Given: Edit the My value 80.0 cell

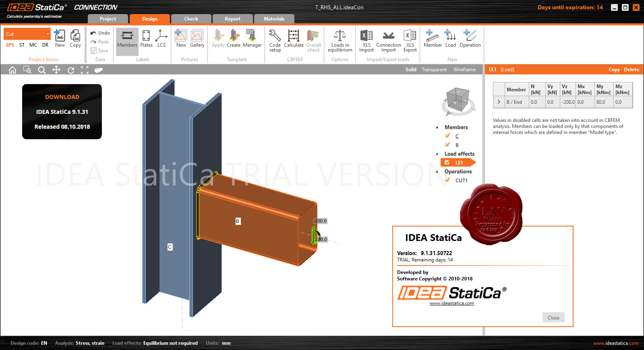Looking at the screenshot, I should pyautogui.click(x=604, y=102).
